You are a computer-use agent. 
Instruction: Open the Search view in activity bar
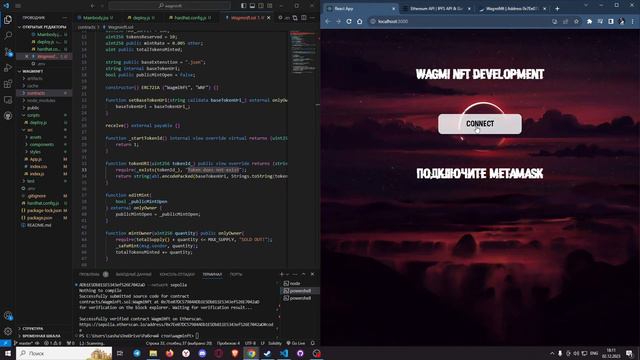tap(8, 36)
